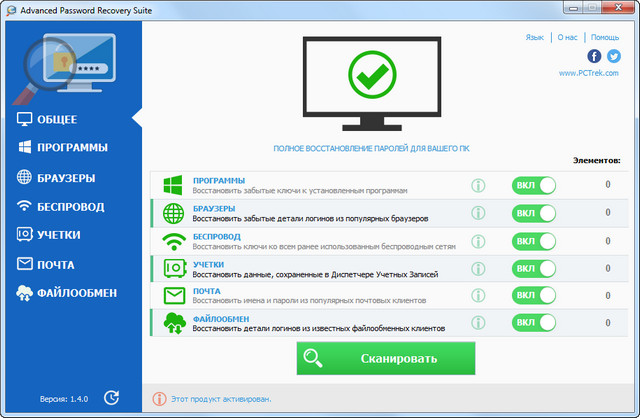Show info for the БЕСПРОВОД row
This screenshot has width=640, height=418.
tap(478, 241)
